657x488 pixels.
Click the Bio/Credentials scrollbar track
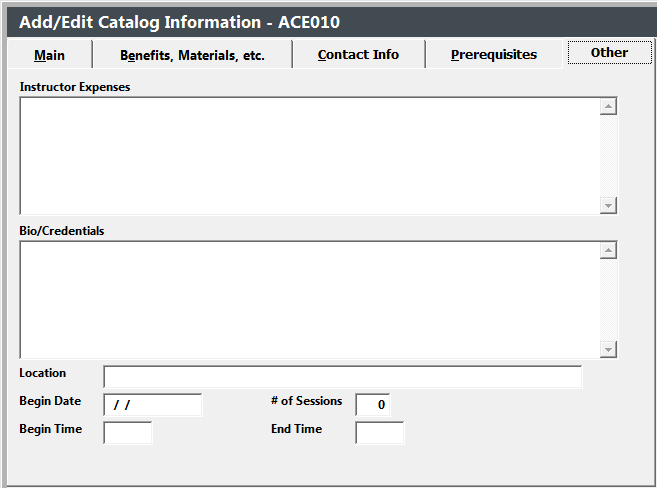click(608, 300)
